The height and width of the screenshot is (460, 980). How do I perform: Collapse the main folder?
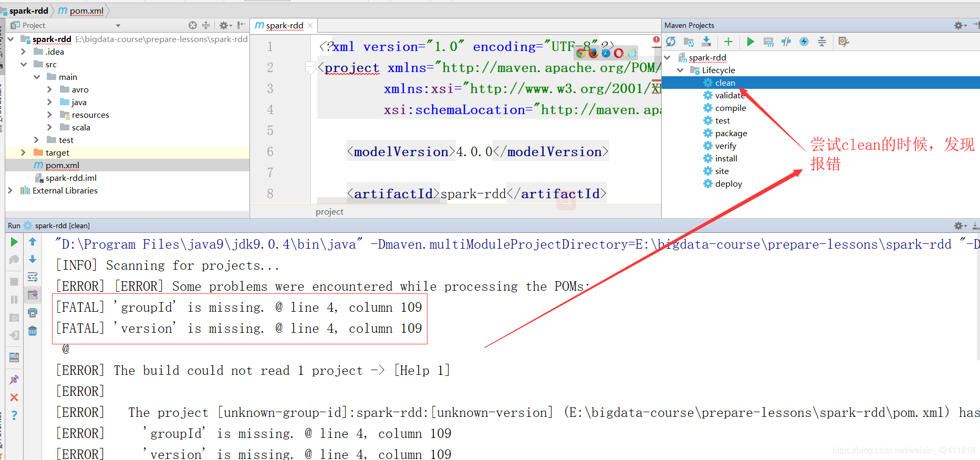(37, 77)
